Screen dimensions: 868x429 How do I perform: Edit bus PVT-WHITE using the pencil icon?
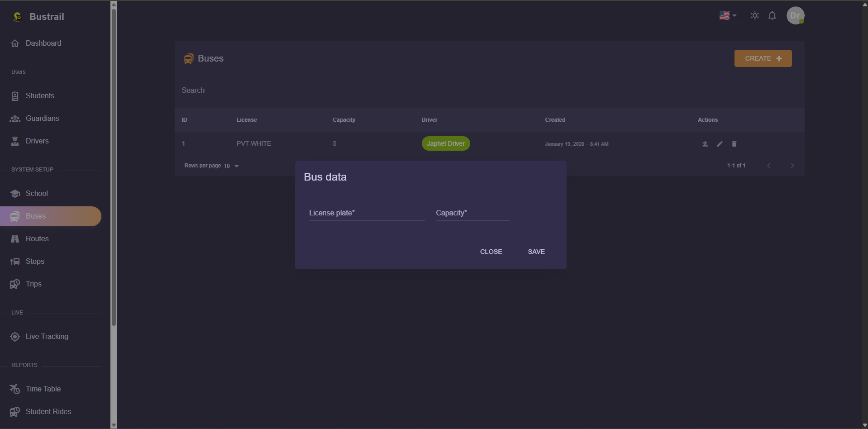[x=720, y=144]
